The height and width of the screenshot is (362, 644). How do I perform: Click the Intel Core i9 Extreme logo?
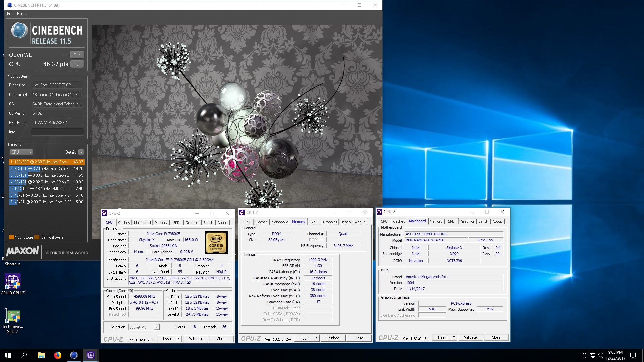[216, 243]
